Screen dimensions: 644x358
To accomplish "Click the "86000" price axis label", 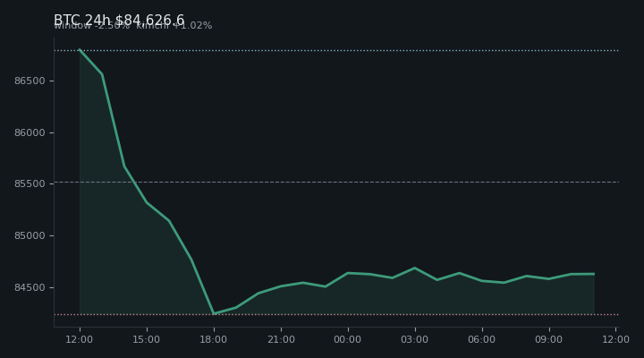I will (30, 132).
